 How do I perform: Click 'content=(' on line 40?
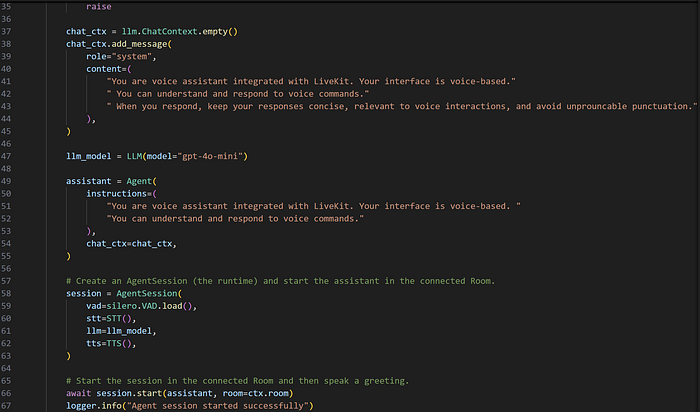(109, 69)
